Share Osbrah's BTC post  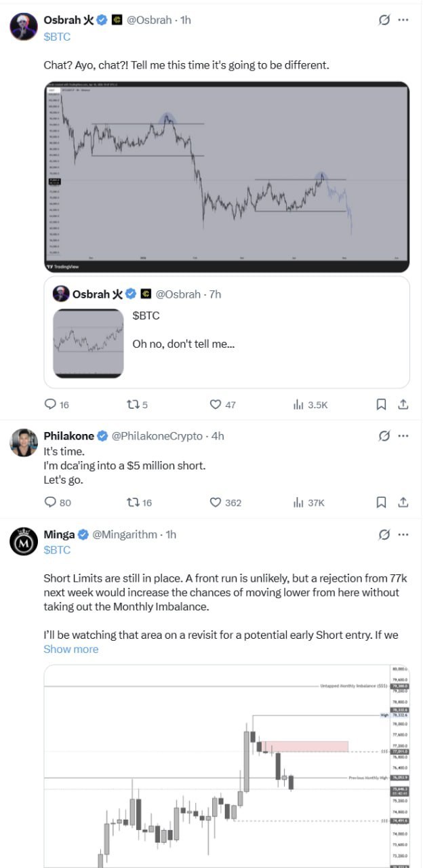point(403,404)
